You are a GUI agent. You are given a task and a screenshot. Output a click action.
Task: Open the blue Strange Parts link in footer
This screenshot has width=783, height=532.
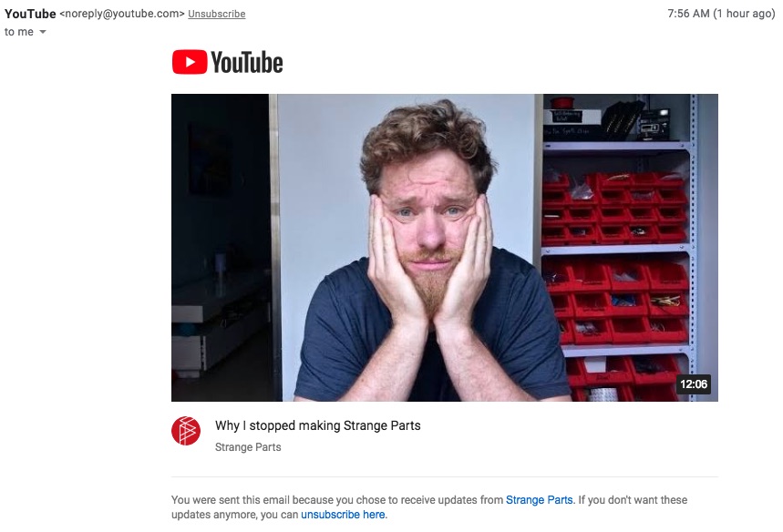pyautogui.click(x=540, y=500)
